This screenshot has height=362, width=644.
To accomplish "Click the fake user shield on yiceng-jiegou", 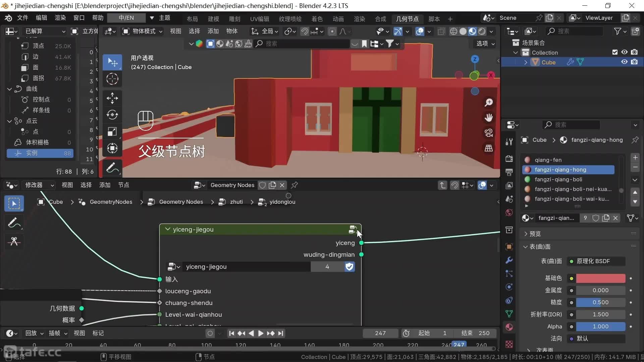I will (x=350, y=267).
